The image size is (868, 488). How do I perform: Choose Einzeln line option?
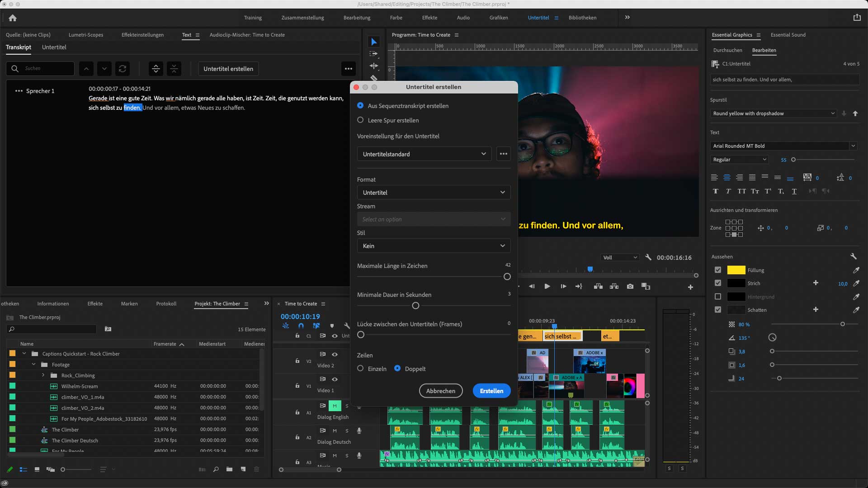point(360,369)
